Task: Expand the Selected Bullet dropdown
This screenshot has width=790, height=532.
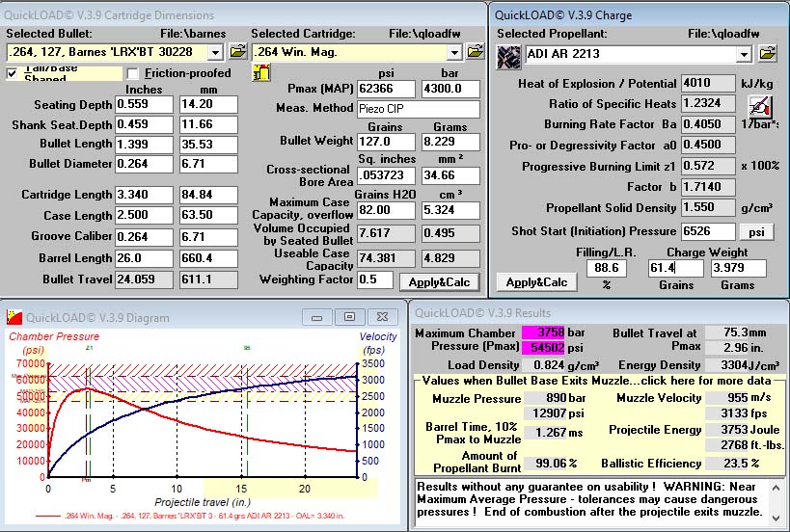Action: click(216, 52)
